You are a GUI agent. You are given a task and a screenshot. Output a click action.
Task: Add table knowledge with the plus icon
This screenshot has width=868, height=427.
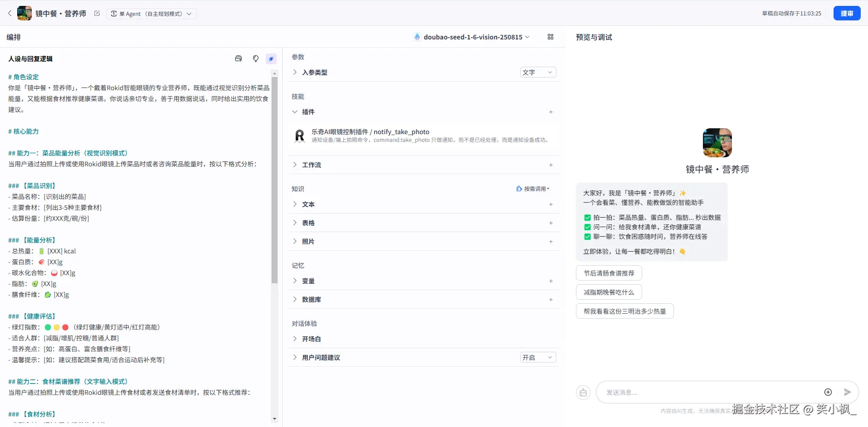551,223
